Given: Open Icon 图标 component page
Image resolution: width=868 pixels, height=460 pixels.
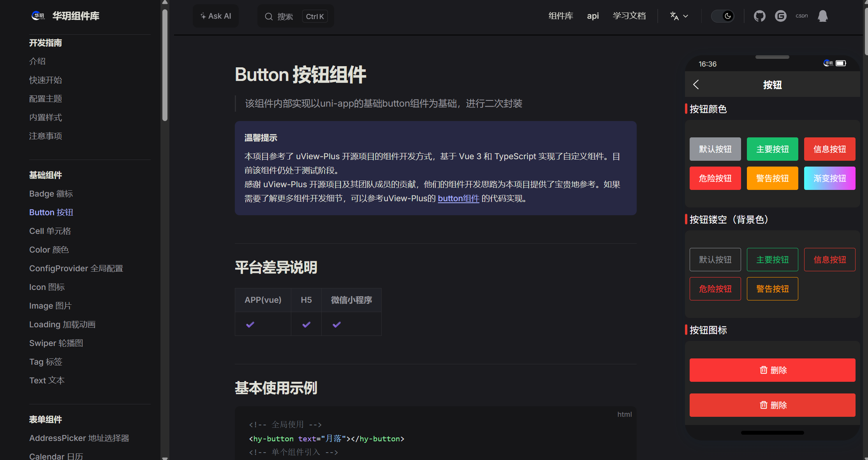Looking at the screenshot, I should 47,287.
